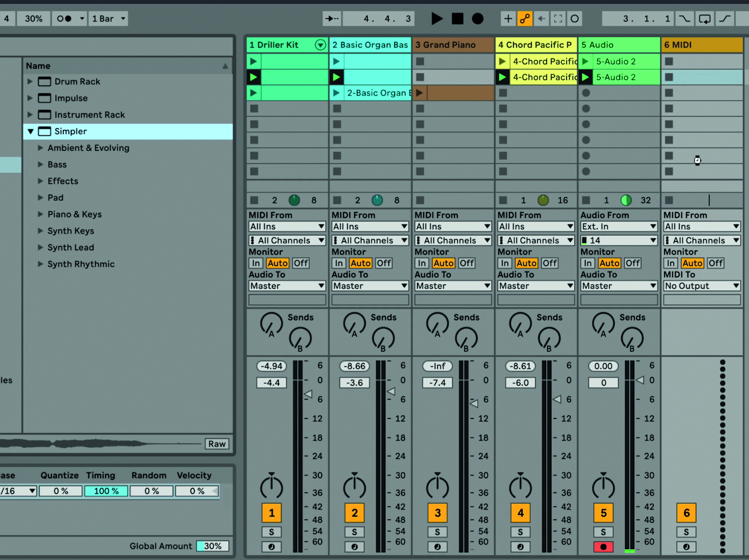Toggle the Loop switch icon
This screenshot has width=749, height=560.
tap(704, 19)
